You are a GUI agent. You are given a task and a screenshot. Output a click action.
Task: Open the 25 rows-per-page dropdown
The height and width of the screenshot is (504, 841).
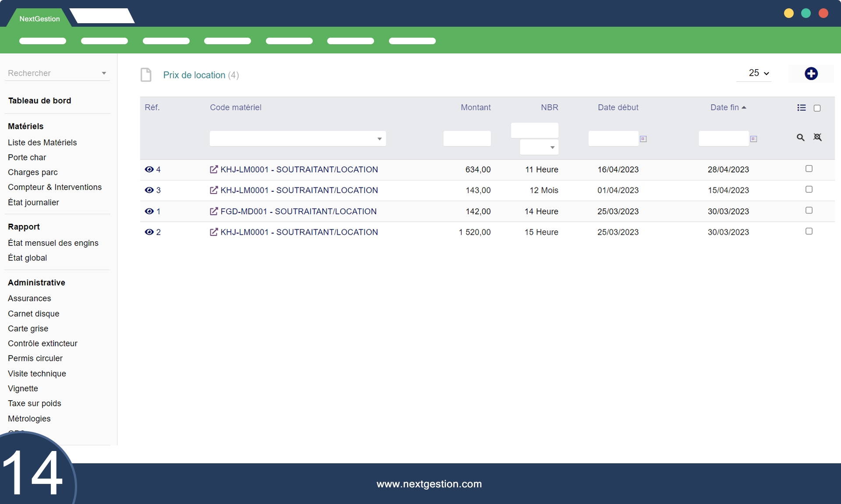759,73
